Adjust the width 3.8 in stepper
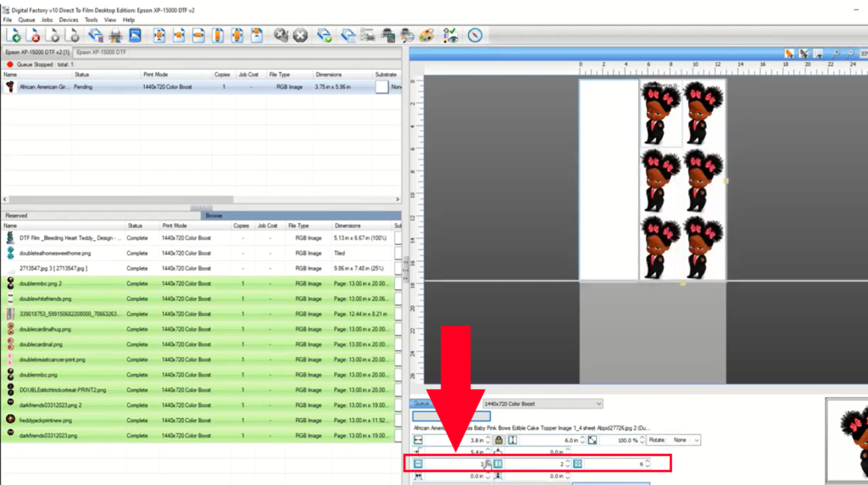The width and height of the screenshot is (868, 485). [487, 440]
